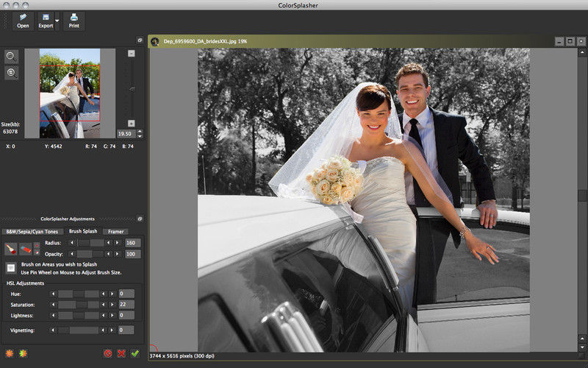Viewport: 588px width, 368px height.
Task: Decrease Vignetting with its left arrow
Action: click(53, 330)
